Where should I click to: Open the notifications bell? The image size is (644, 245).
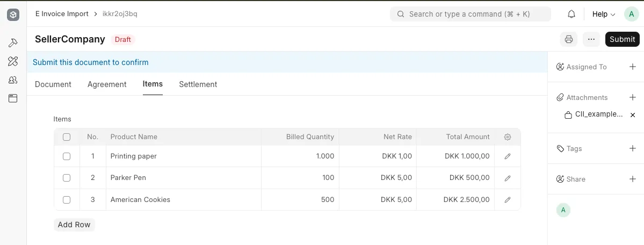571,14
